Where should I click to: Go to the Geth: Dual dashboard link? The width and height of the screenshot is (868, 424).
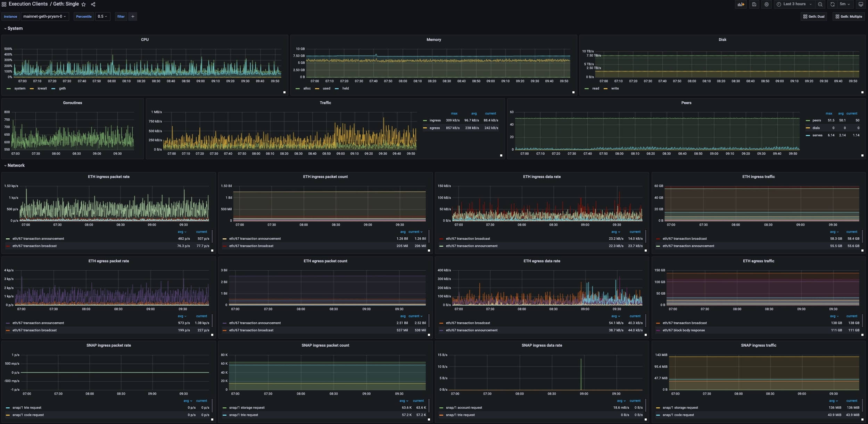pos(813,16)
